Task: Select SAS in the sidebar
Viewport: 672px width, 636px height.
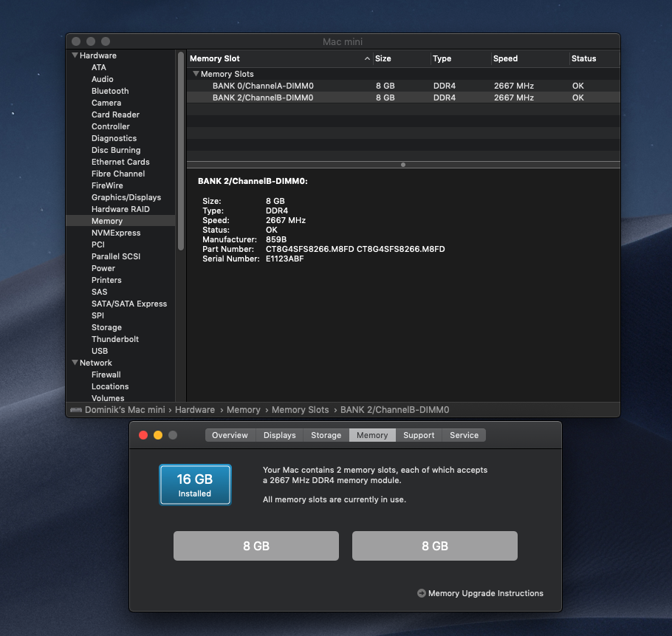Action: [x=100, y=292]
